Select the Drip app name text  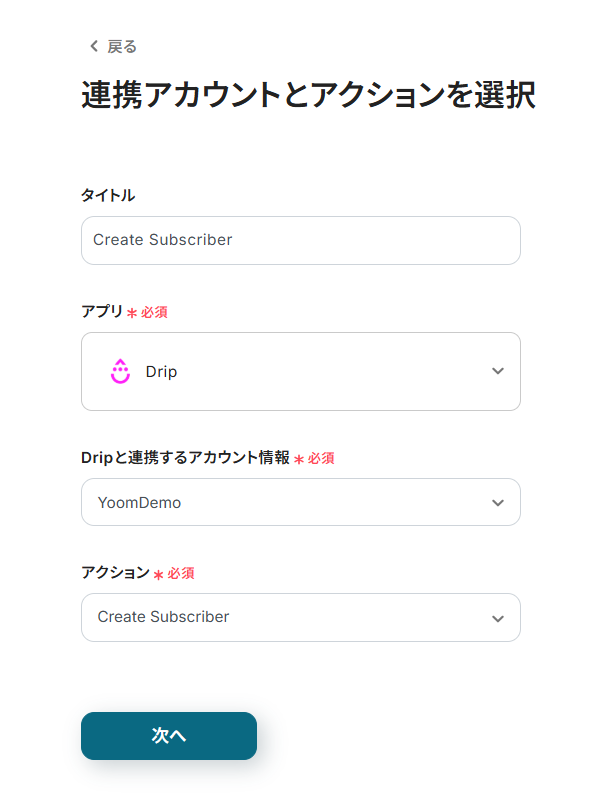(x=161, y=371)
